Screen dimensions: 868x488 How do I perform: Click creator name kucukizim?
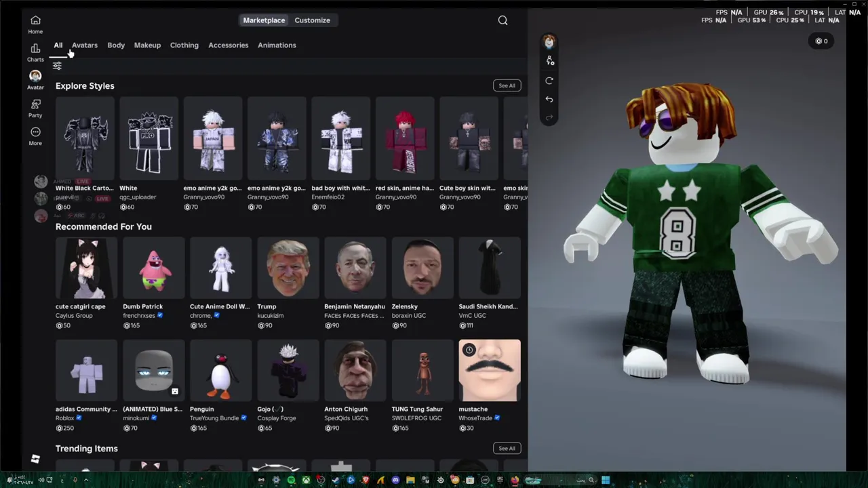pos(271,316)
